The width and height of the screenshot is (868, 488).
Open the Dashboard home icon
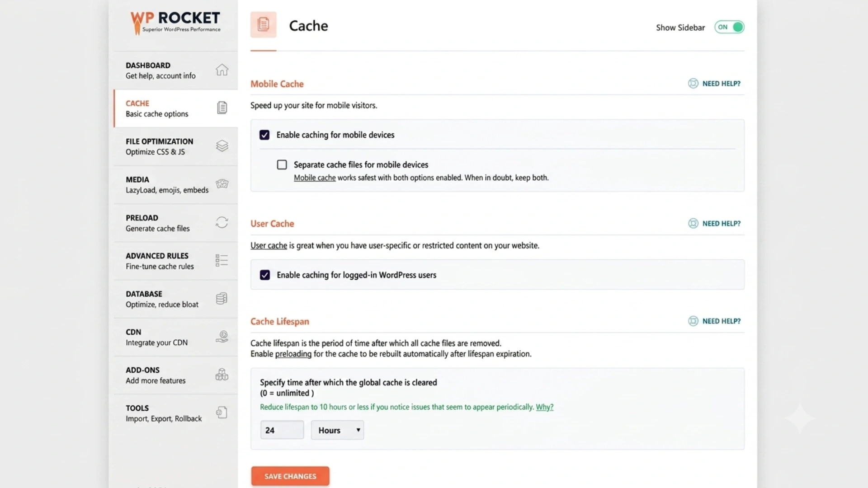point(222,70)
